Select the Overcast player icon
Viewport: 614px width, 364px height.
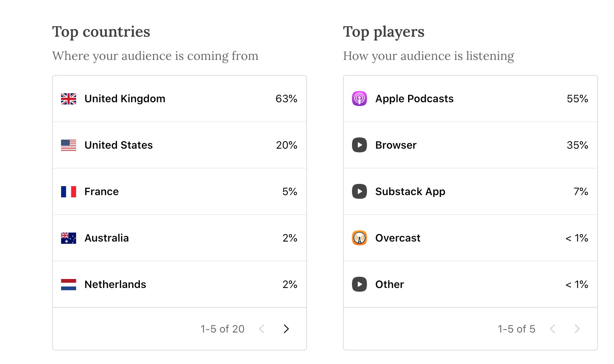359,238
